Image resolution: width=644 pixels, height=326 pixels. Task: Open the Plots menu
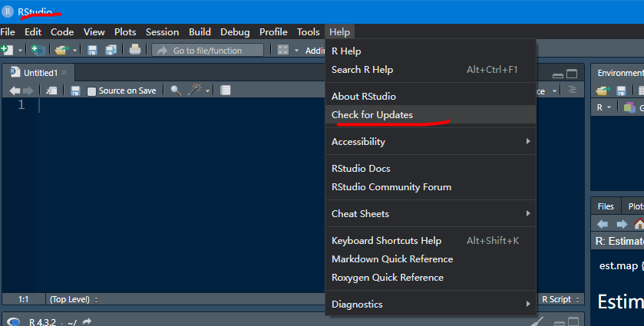(x=125, y=32)
